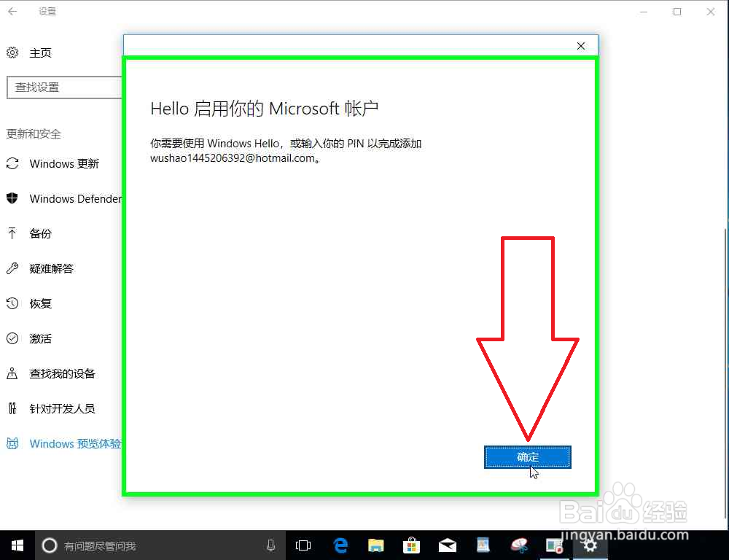
Task: Click the 备份 upload arrow icon
Action: [12, 233]
